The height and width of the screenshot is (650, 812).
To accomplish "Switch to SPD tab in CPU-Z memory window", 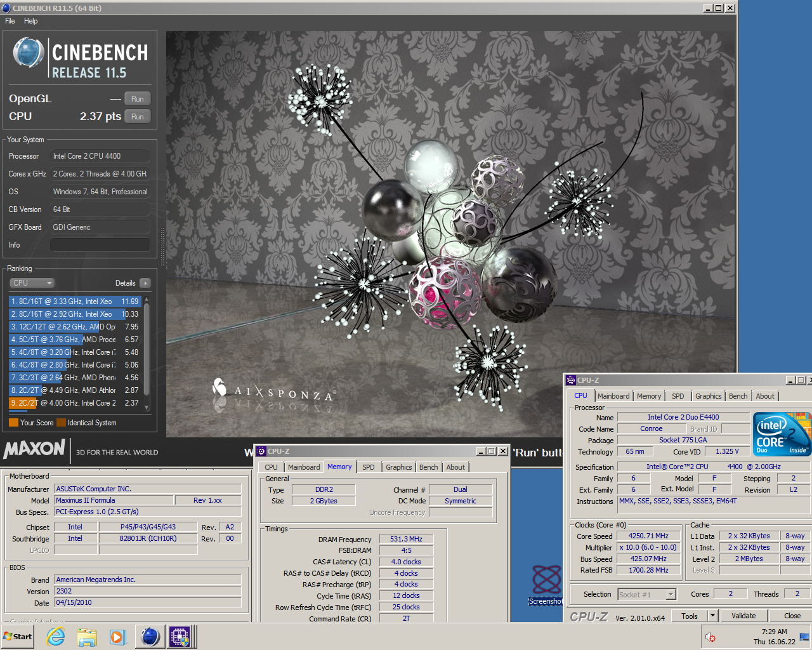I will click(369, 467).
